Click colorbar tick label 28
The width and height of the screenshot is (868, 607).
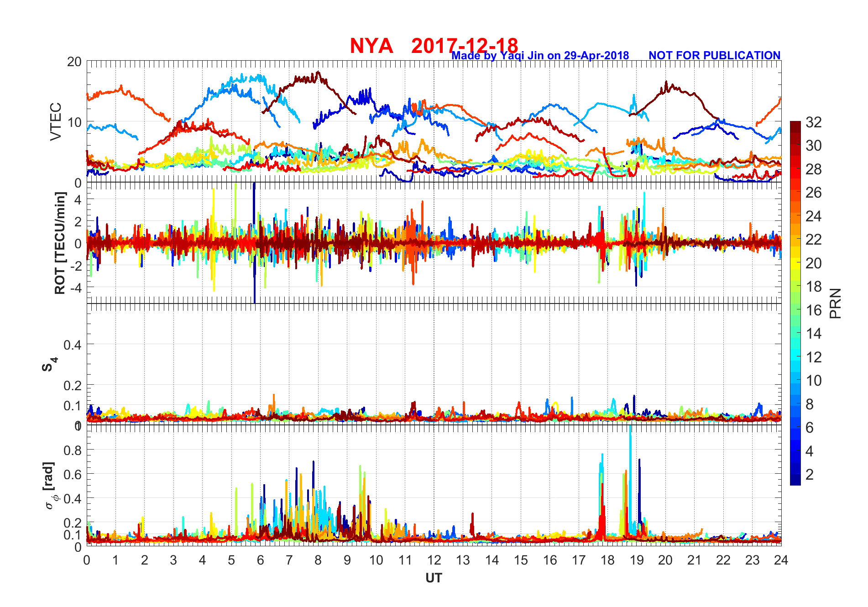coord(814,169)
